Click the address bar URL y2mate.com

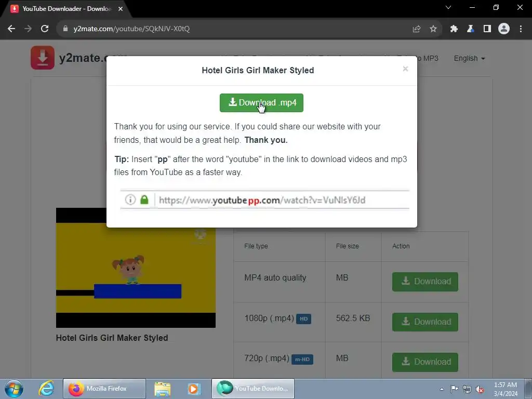tap(131, 29)
